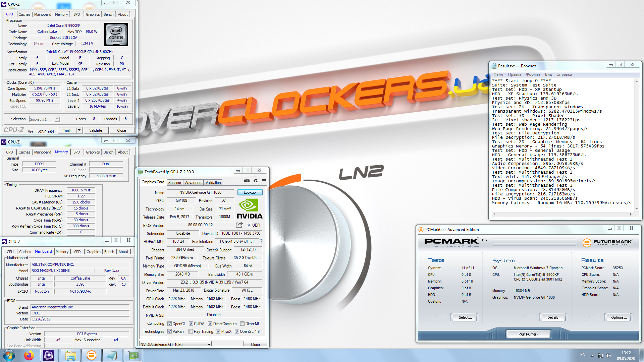Open the Вид menu in Notepad
Viewport: 644px width, 362px height.
tap(548, 74)
